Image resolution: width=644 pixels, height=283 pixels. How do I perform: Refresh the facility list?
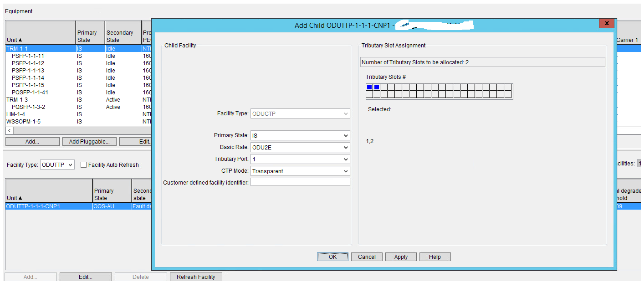pos(196,277)
